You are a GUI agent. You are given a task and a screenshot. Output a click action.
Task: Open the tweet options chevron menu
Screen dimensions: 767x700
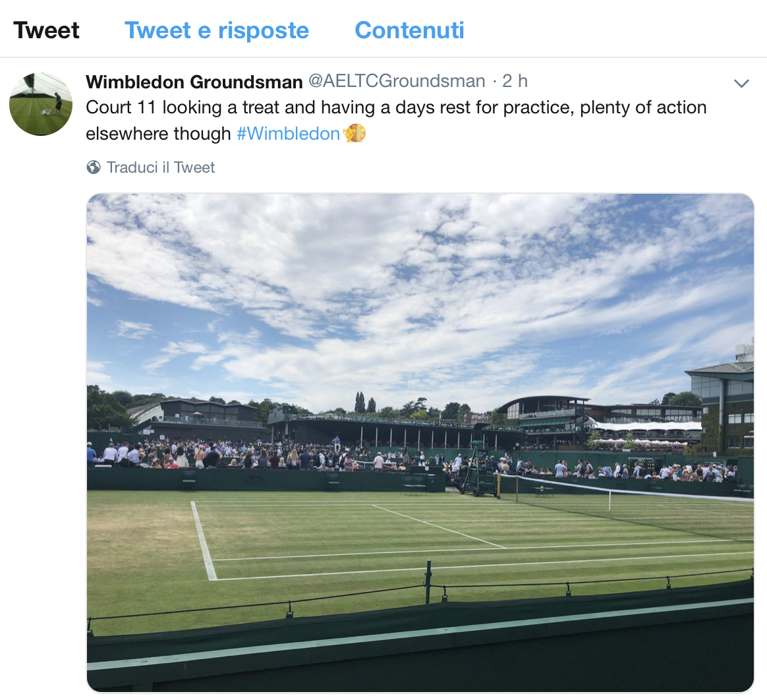pos(741,83)
